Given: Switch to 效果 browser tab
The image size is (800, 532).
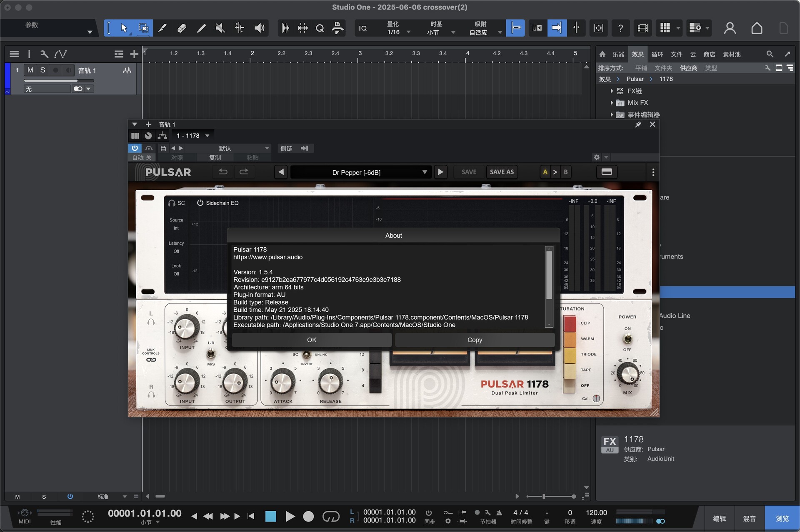Looking at the screenshot, I should 637,55.
